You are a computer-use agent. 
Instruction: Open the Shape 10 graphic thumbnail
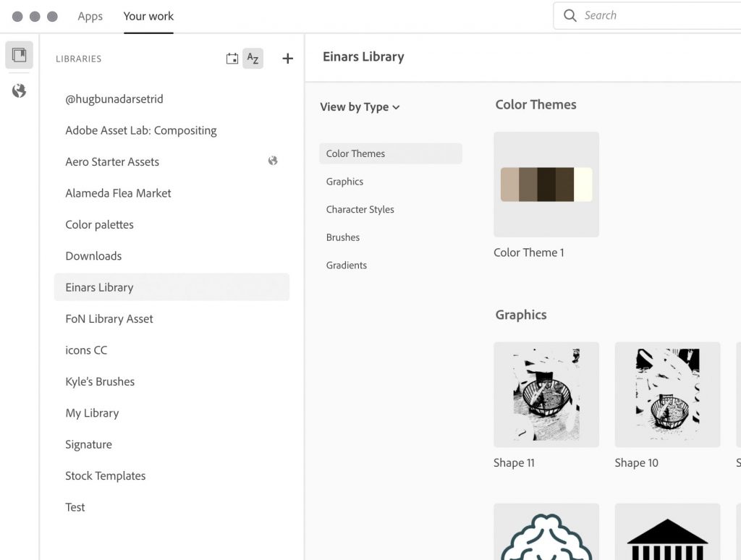click(667, 394)
